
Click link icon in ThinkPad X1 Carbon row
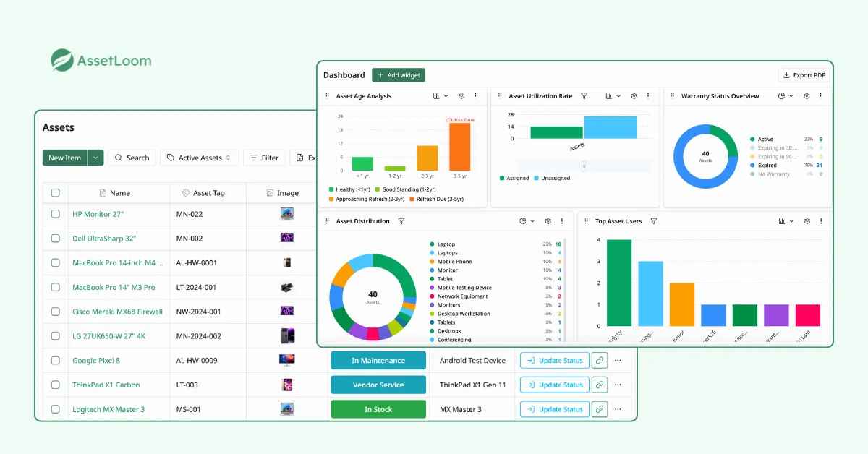(x=599, y=385)
